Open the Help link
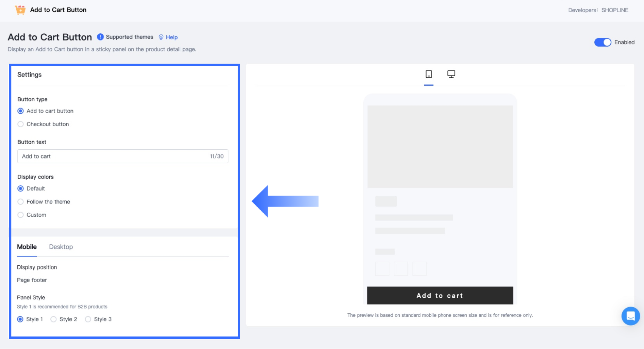This screenshot has height=349, width=644. point(172,37)
